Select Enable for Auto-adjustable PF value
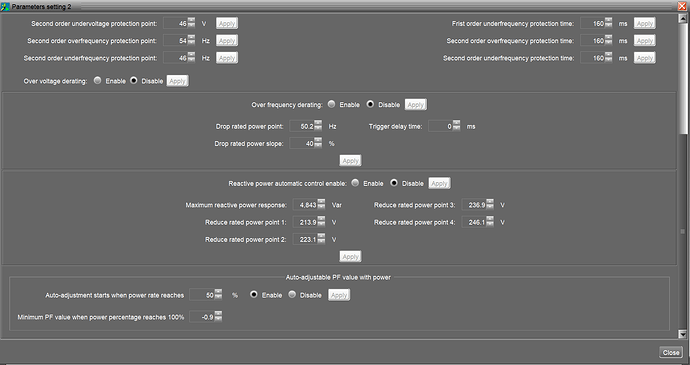The height and width of the screenshot is (365, 690). click(x=253, y=295)
